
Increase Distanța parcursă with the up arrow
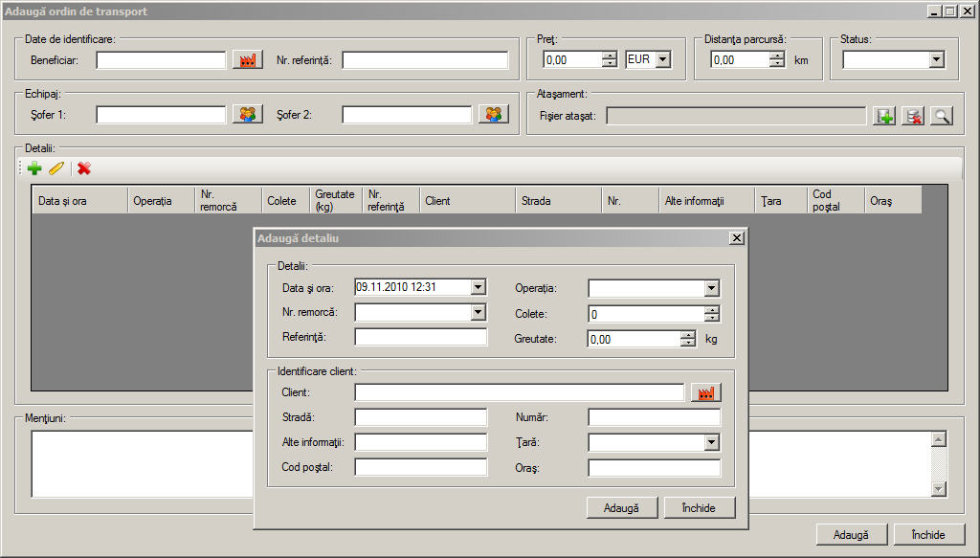tap(777, 56)
